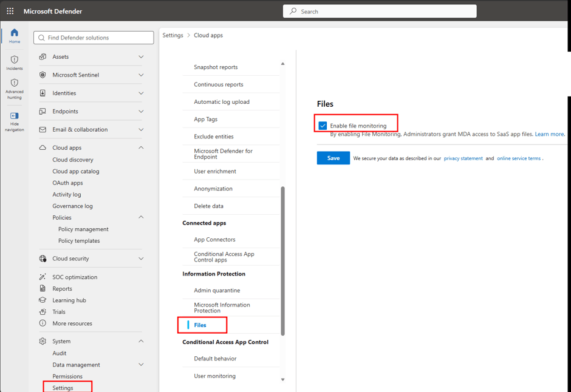Open Policy templates
This screenshot has width=571, height=392.
79,241
